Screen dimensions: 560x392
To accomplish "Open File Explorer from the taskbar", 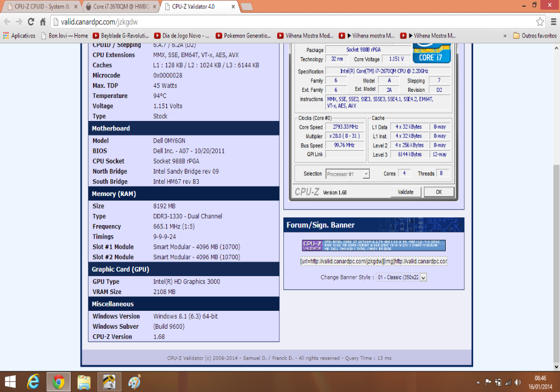I will pos(85,382).
